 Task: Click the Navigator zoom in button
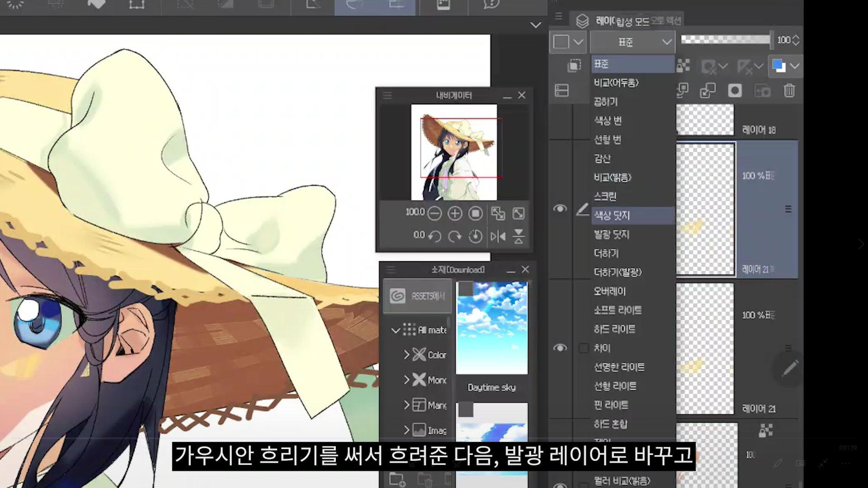pyautogui.click(x=455, y=214)
